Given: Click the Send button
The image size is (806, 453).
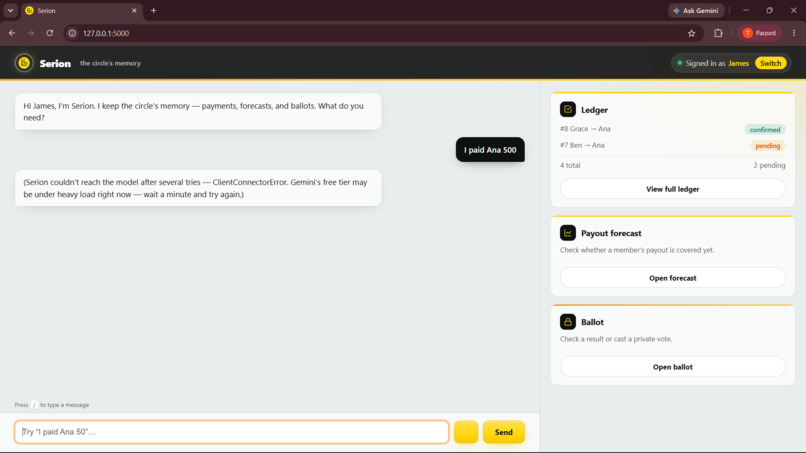Looking at the screenshot, I should (x=503, y=432).
